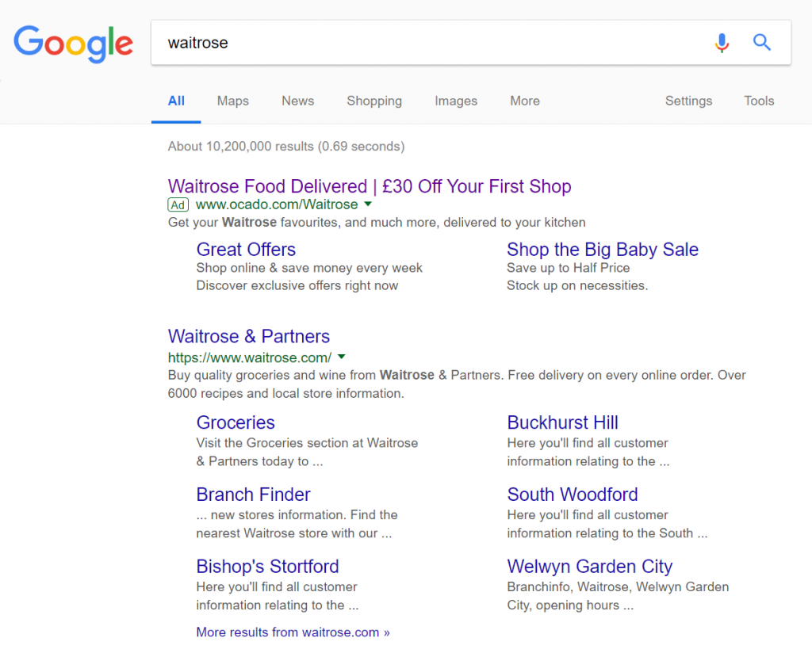This screenshot has width=812, height=657.
Task: Expand the dropdown arrow beside ocado.com/Waitrose
Action: 368,204
